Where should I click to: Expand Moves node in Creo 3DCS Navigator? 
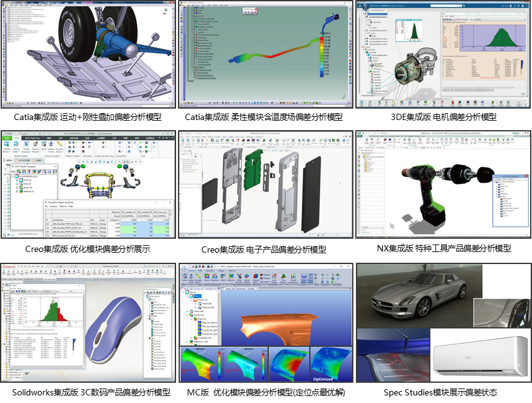pos(17,188)
